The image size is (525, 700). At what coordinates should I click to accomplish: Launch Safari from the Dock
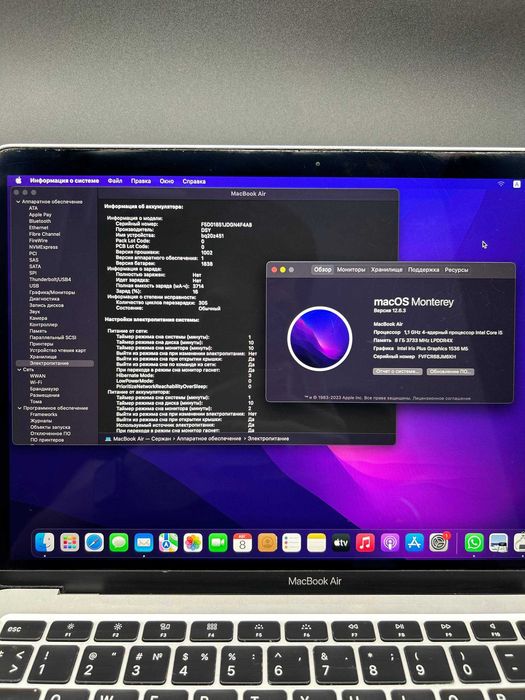[x=94, y=542]
